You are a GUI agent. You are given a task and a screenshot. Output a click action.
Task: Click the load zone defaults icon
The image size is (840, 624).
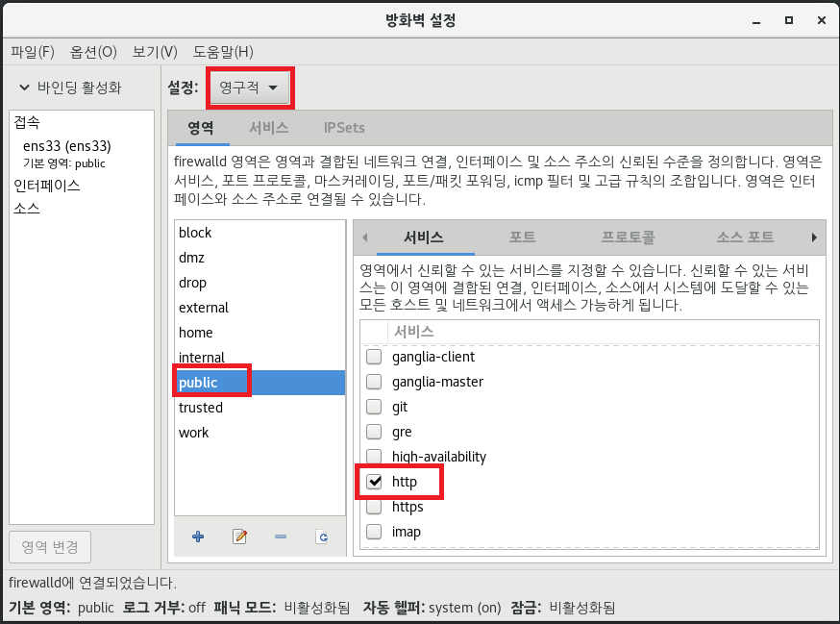322,537
